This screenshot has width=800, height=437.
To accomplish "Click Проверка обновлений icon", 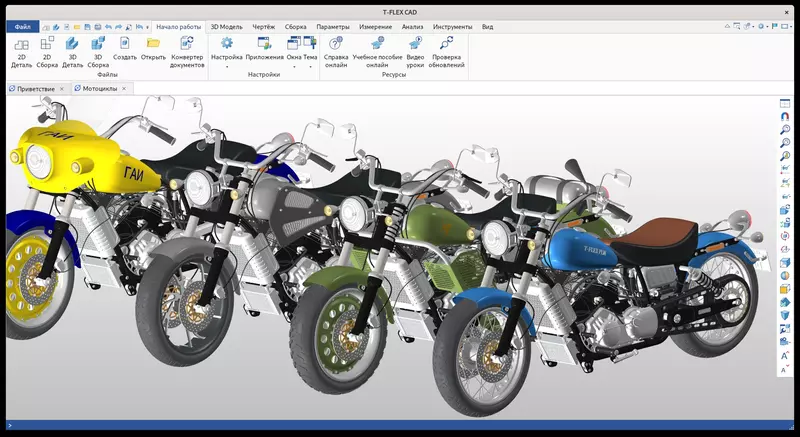I will point(447,44).
